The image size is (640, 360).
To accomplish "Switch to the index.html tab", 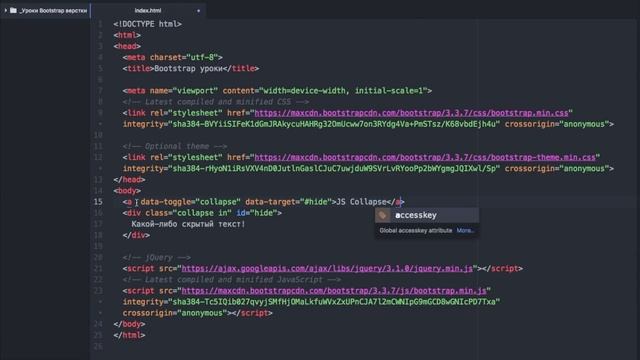I will pos(148,11).
